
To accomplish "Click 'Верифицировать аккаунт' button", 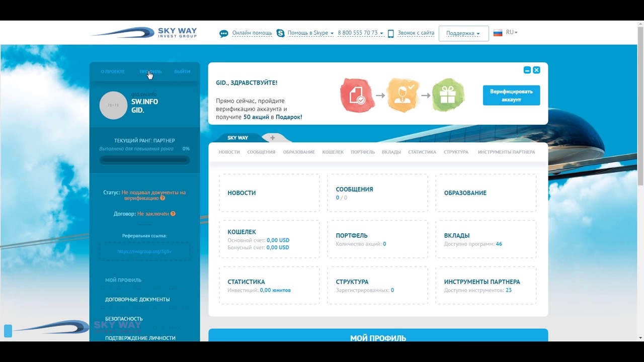I will click(511, 96).
